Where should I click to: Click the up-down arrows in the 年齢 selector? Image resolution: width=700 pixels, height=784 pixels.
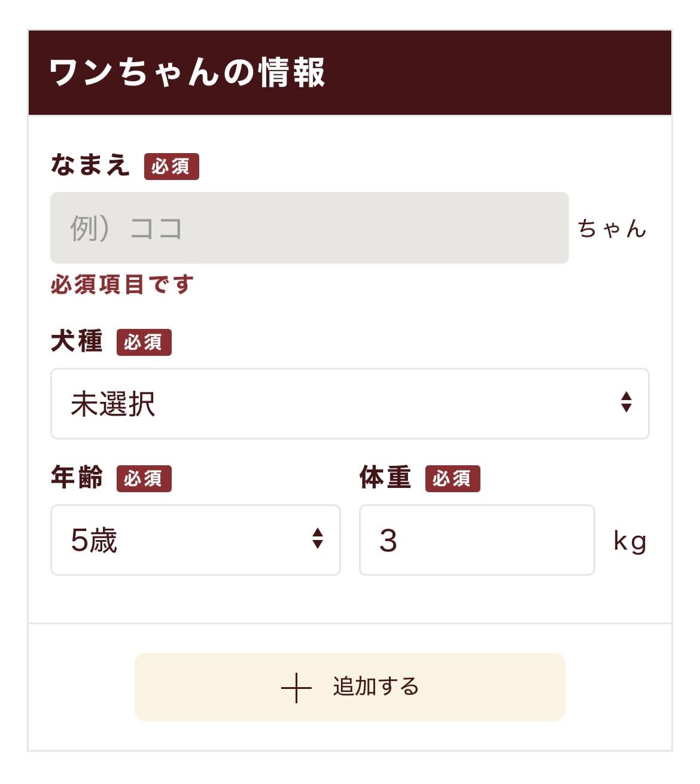(x=318, y=539)
